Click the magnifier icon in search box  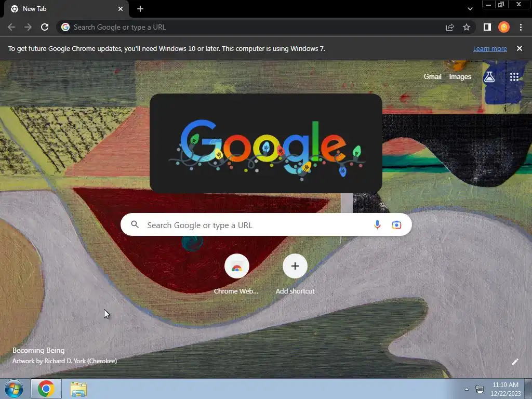click(135, 224)
